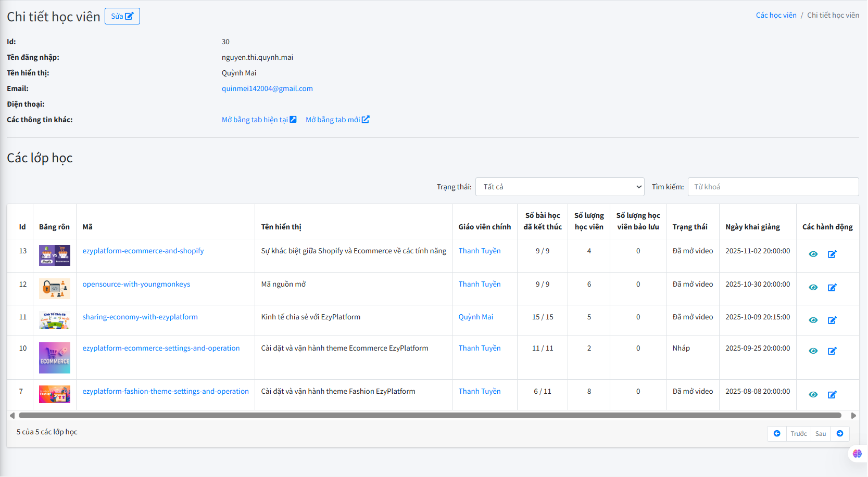Open the floating brain assistant icon
The width and height of the screenshot is (868, 477).
857,454
